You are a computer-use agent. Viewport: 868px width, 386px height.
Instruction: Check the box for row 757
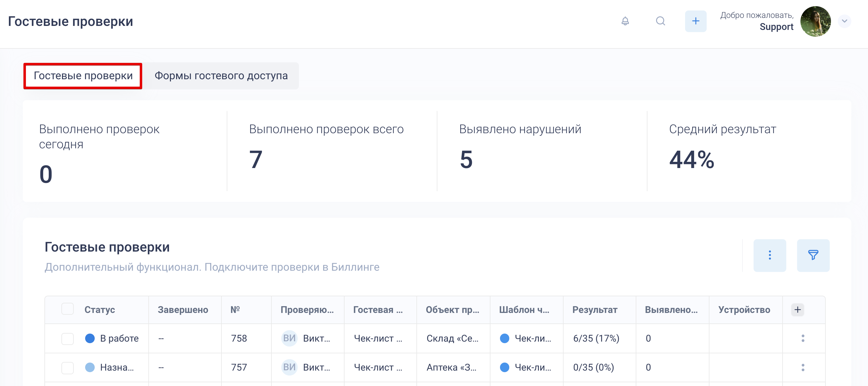tap(67, 368)
